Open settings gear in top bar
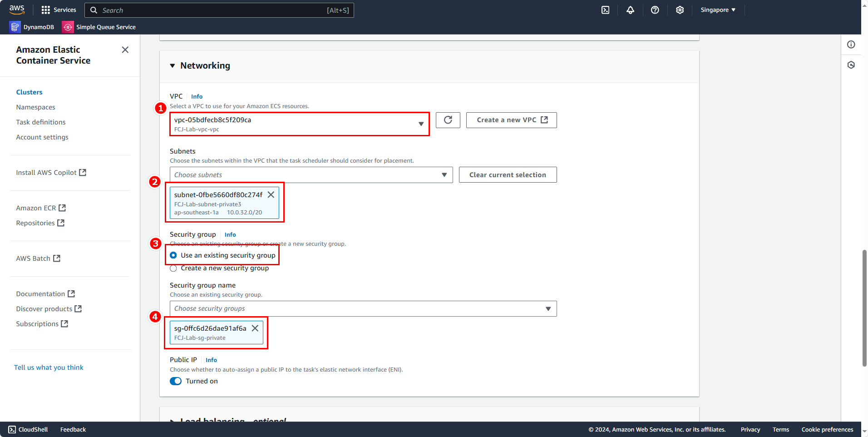Image resolution: width=868 pixels, height=437 pixels. pos(680,10)
